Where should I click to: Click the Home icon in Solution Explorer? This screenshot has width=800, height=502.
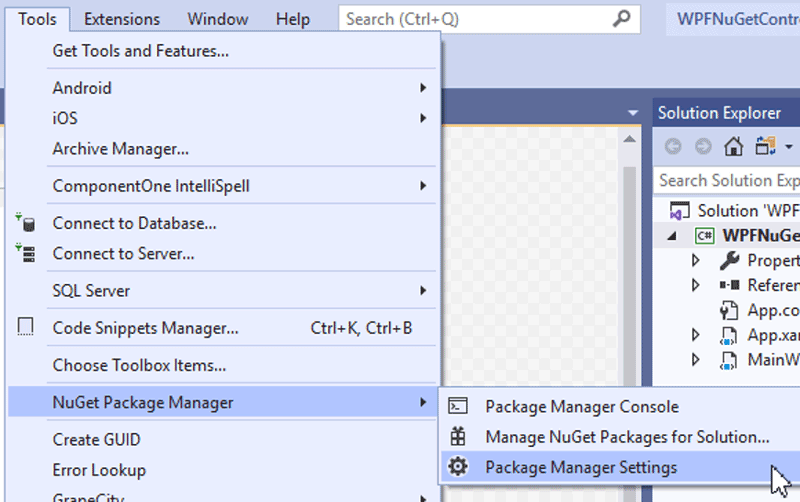(733, 147)
